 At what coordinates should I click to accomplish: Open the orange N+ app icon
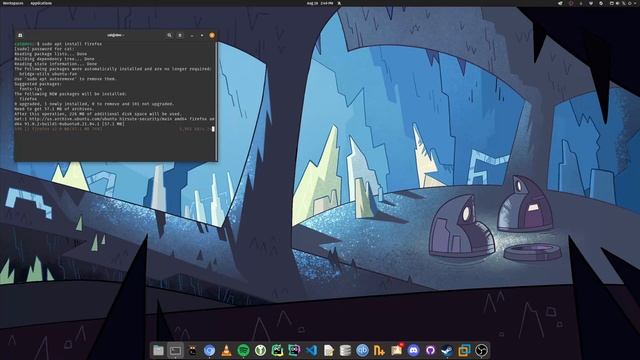point(379,350)
